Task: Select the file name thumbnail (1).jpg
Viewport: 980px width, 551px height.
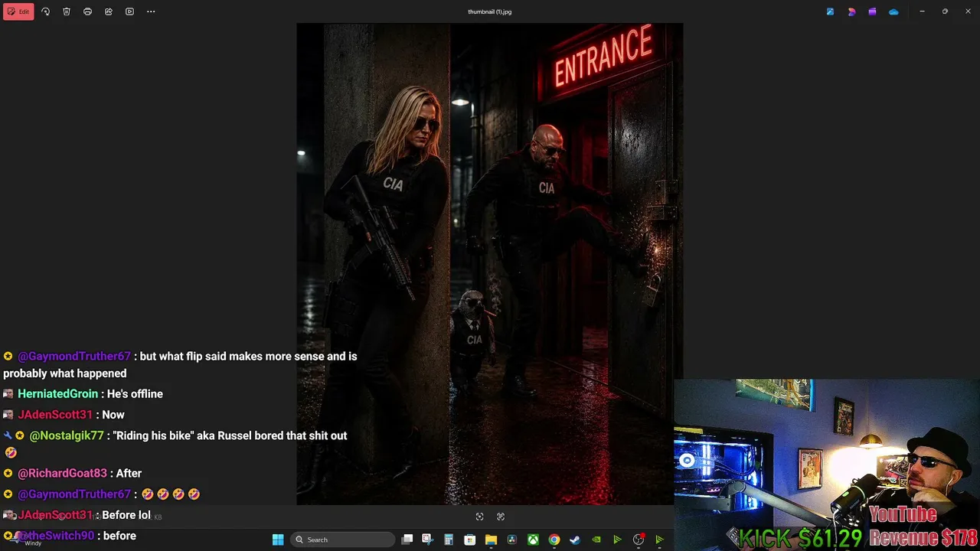Action: click(x=490, y=11)
